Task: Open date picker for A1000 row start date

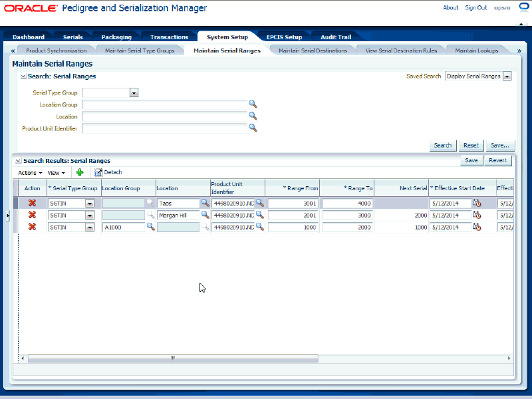Action: [x=477, y=227]
